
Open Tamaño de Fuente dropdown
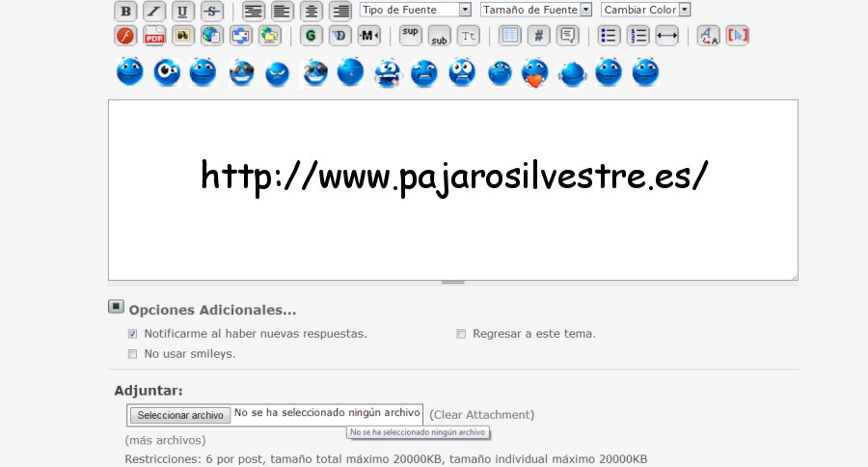pos(535,10)
